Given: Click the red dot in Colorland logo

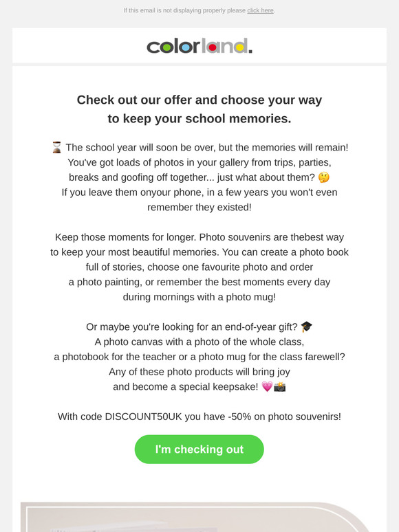Looking at the screenshot, I should (213, 47).
